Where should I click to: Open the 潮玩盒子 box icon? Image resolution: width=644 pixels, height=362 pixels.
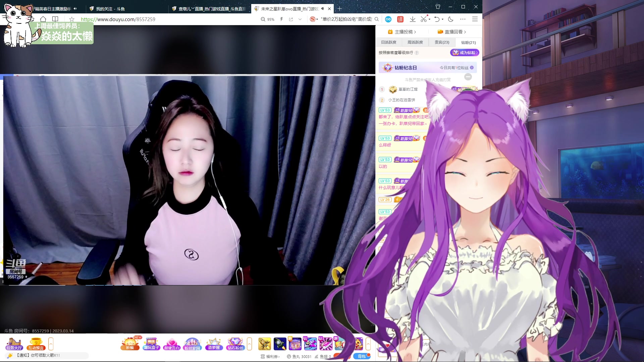coord(151,344)
